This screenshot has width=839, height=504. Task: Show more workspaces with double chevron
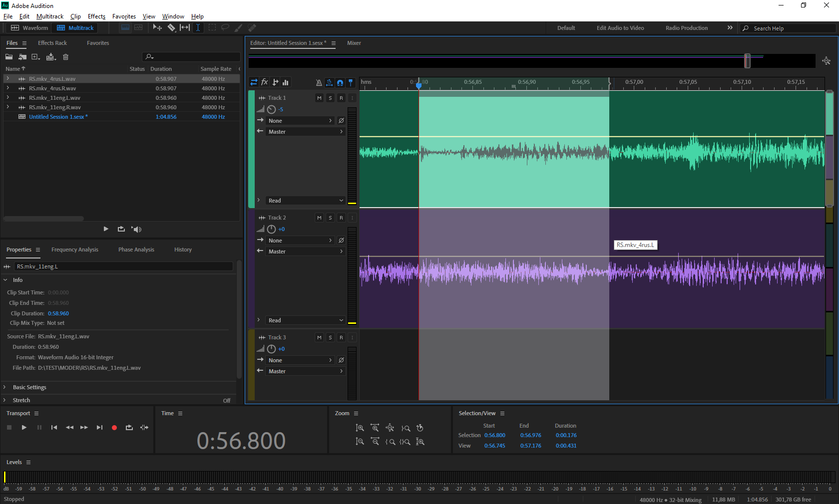pyautogui.click(x=730, y=28)
